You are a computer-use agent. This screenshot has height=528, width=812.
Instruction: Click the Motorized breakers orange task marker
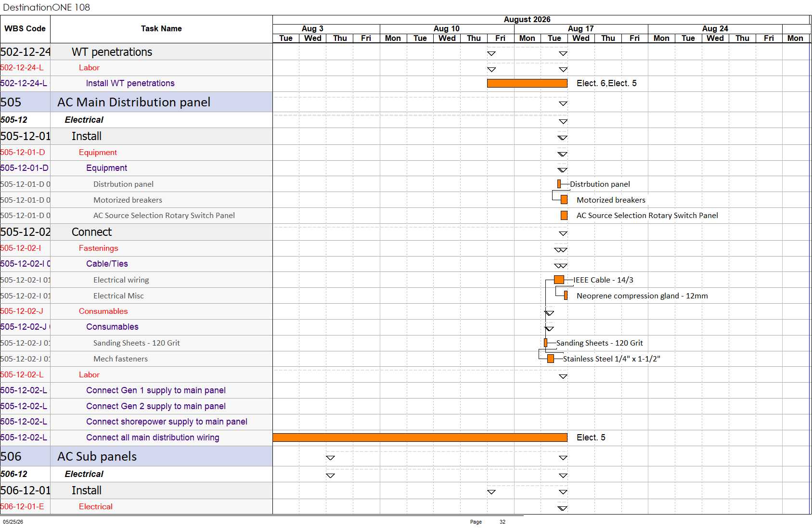(564, 200)
